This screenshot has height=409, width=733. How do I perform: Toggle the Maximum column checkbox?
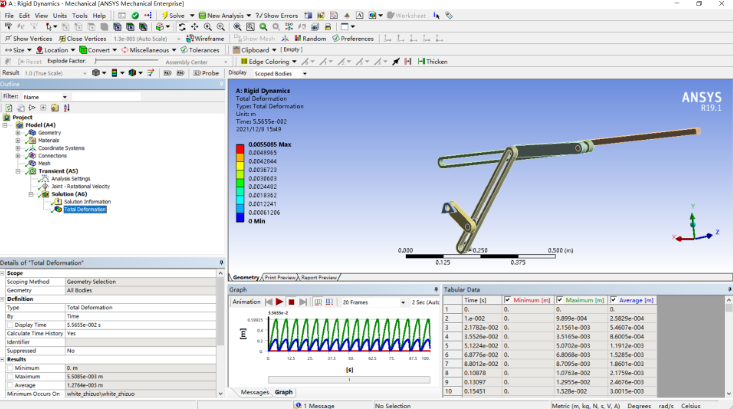pyautogui.click(x=560, y=300)
